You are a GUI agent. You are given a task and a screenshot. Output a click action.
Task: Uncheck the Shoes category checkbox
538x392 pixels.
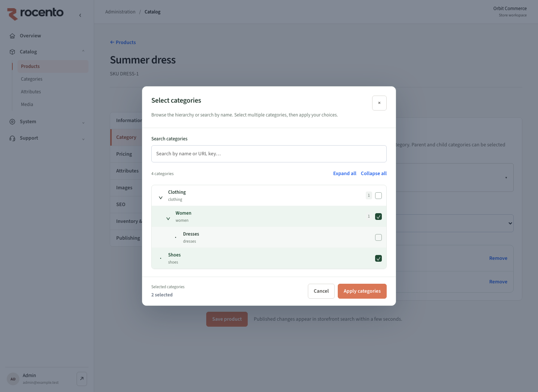(378, 258)
